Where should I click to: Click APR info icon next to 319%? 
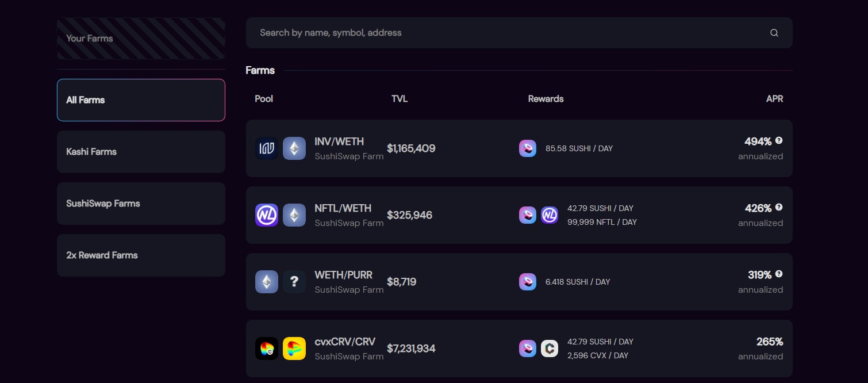point(779,274)
